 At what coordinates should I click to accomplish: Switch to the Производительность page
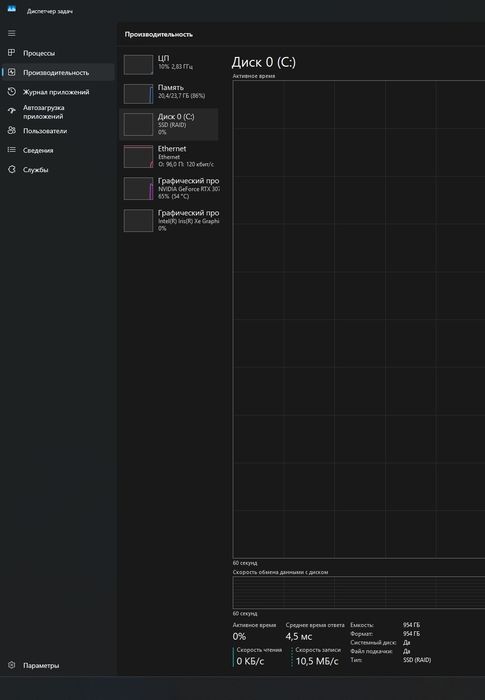click(57, 72)
